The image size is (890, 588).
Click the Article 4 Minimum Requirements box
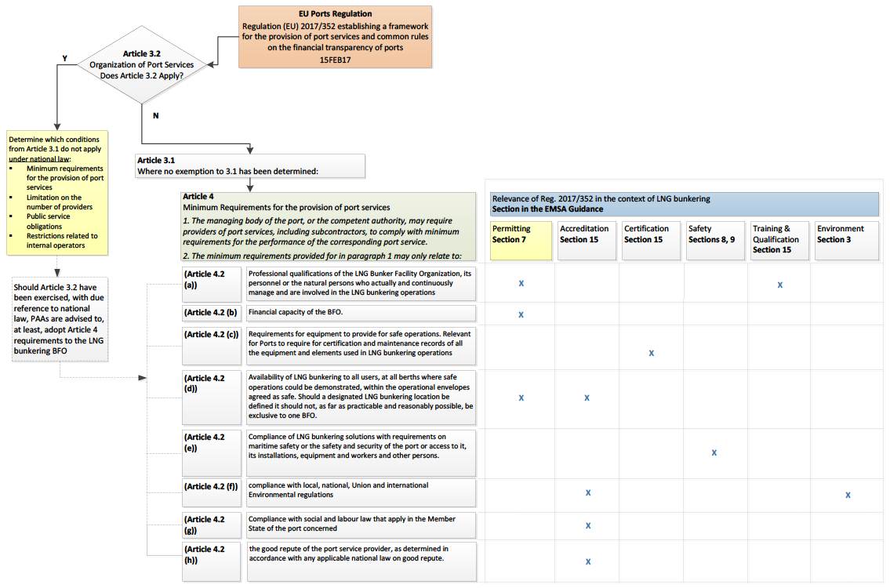tap(328, 227)
